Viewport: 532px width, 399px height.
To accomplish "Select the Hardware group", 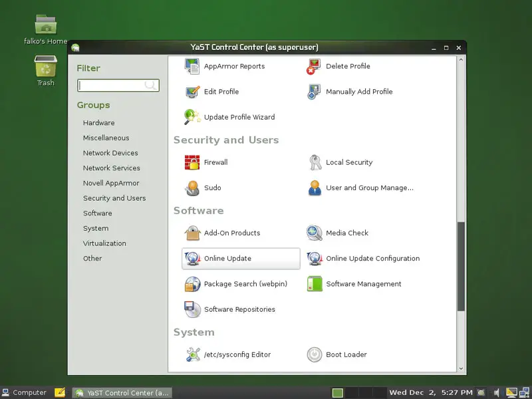I will (x=98, y=123).
